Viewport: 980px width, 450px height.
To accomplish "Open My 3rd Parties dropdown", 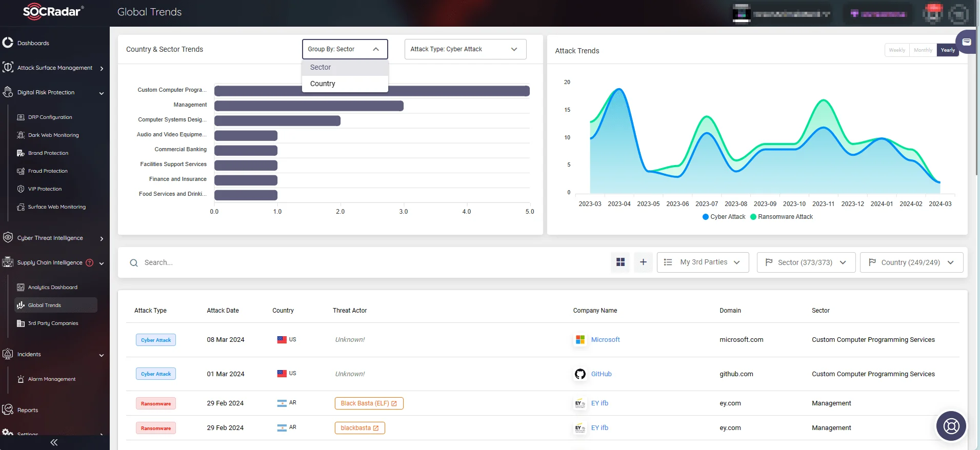I will (703, 262).
